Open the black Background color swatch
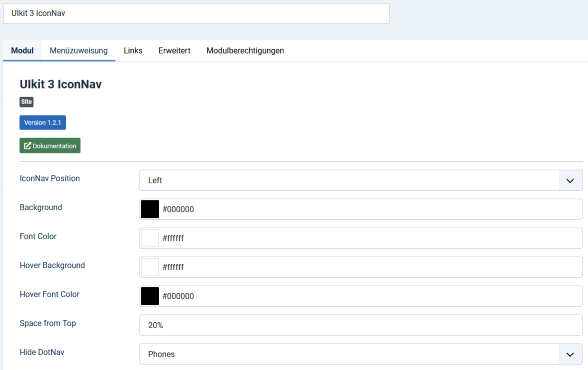This screenshot has width=588, height=370. tap(150, 209)
